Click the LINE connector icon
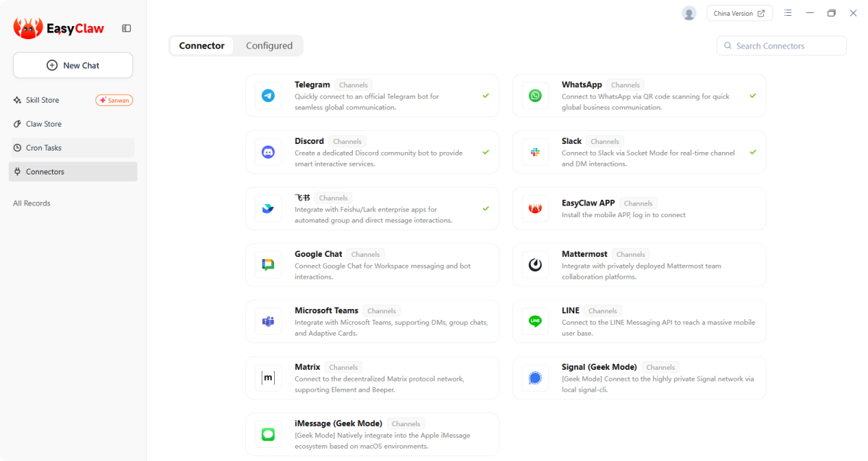This screenshot has width=868, height=461. (535, 321)
